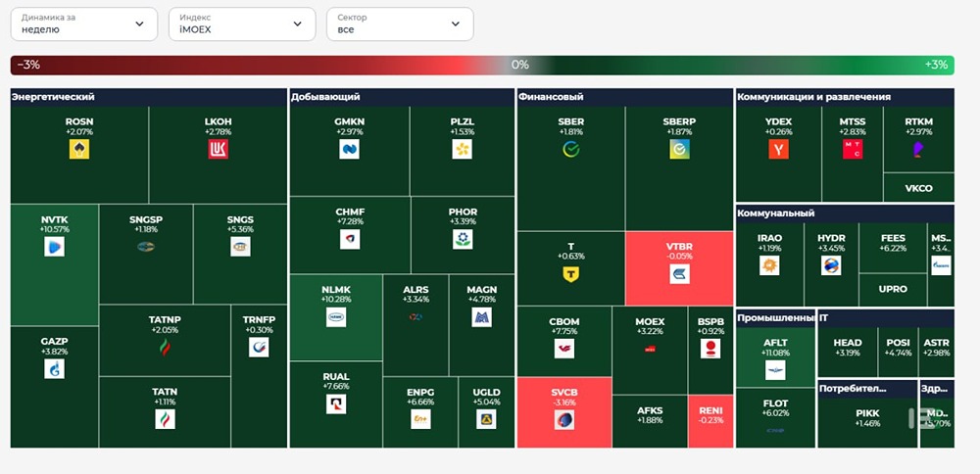The width and height of the screenshot is (980, 474).
Task: Click the MTS logo under MTSS
Action: [x=853, y=149]
